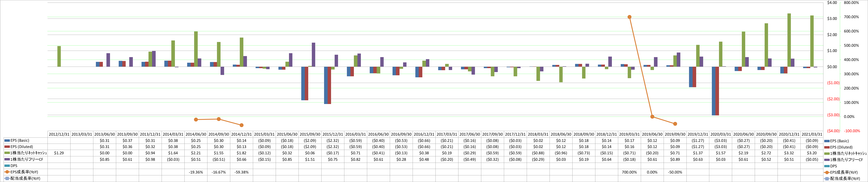868x182 pixels.
Task: Click the $2.21 net cash cell
Action: click(196, 153)
